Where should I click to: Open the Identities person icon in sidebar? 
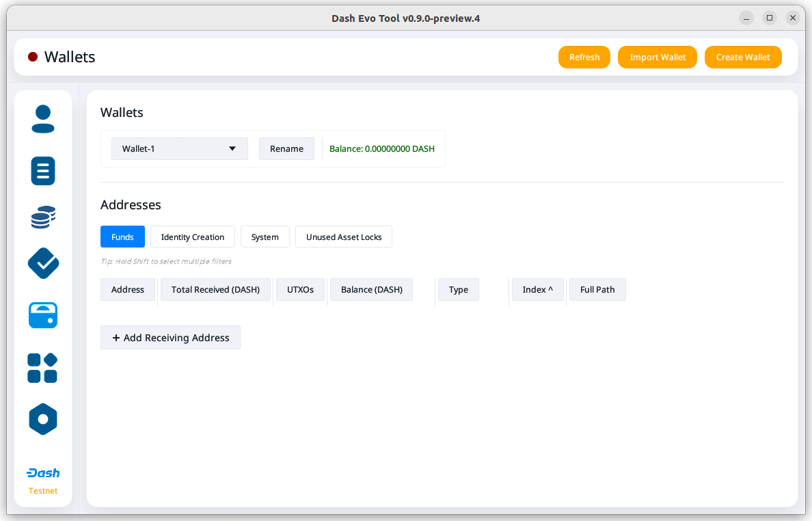[43, 119]
